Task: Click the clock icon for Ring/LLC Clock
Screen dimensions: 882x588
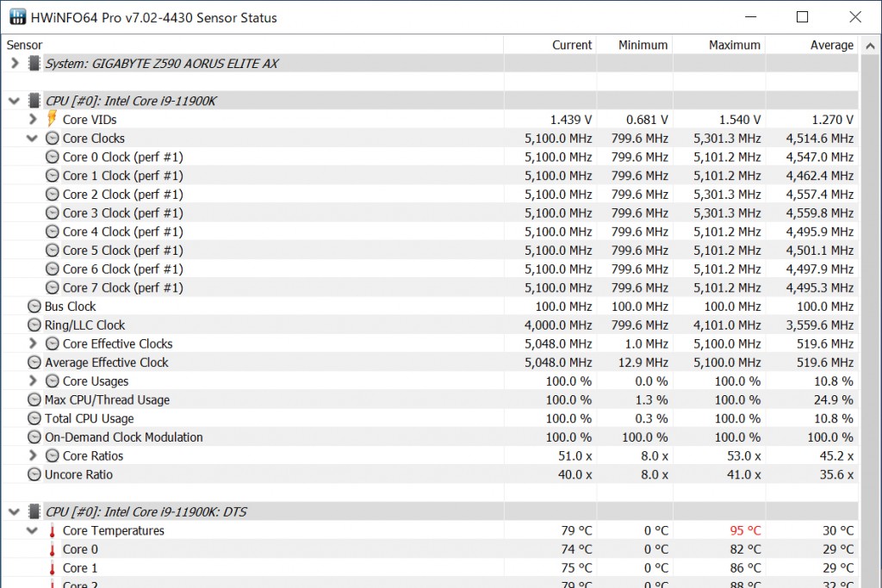Action: (x=34, y=325)
